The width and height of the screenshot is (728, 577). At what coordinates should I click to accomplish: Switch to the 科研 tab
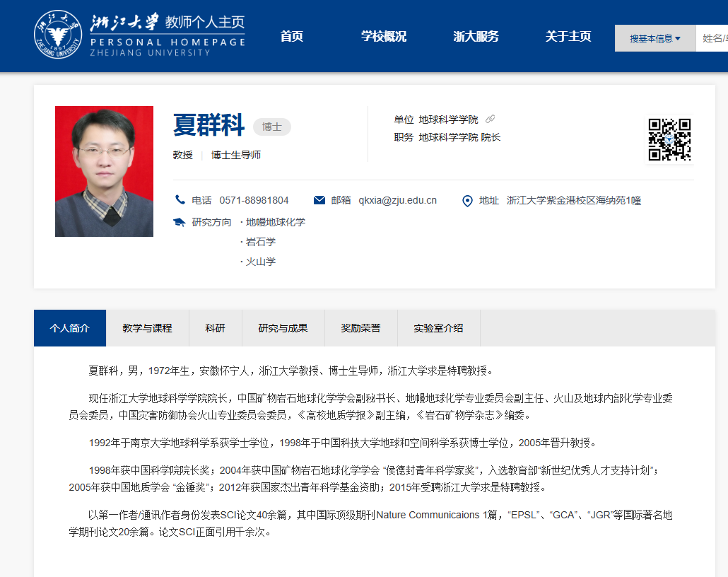pyautogui.click(x=216, y=328)
